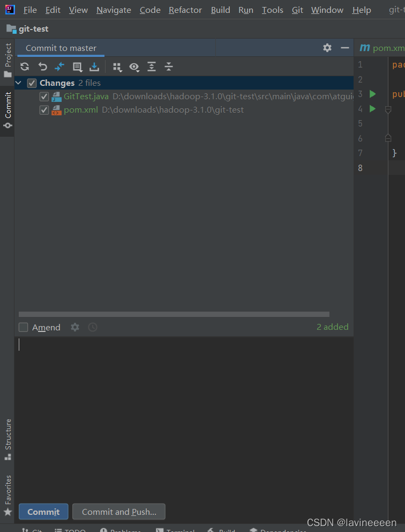Image resolution: width=405 pixels, height=532 pixels.
Task: Click run gutter arrow on line 4
Action: point(372,109)
